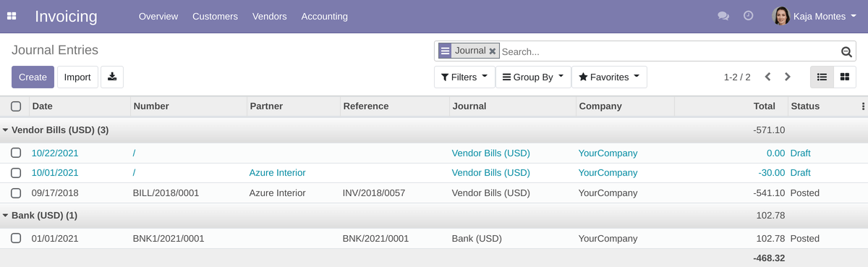Click the INV/2018/0057 reference cell
Screen dimensions: 868x267
pyautogui.click(x=374, y=193)
